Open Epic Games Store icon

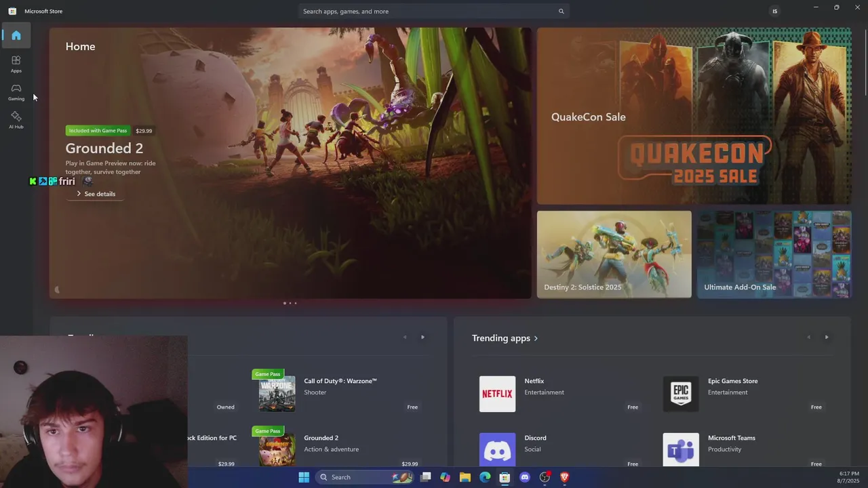tap(681, 394)
